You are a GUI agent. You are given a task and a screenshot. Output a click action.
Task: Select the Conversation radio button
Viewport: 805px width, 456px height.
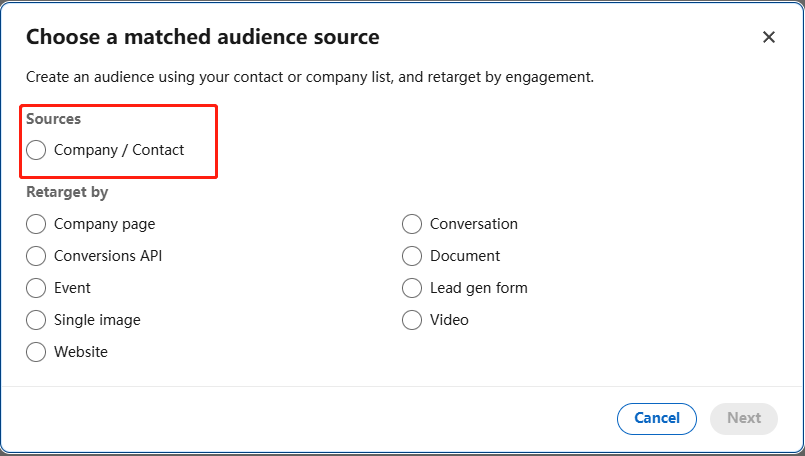412,224
